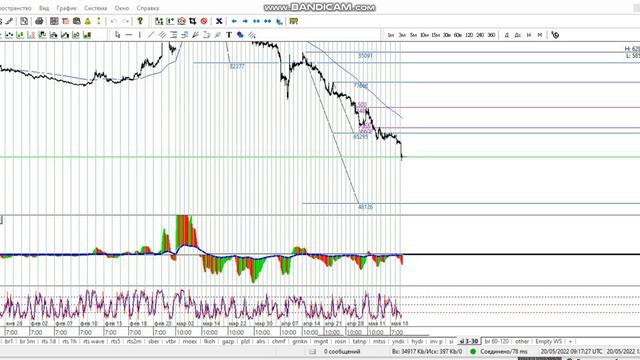Switch to 30m timeframe
The width and height of the screenshot is (640, 360).
click(x=447, y=35)
